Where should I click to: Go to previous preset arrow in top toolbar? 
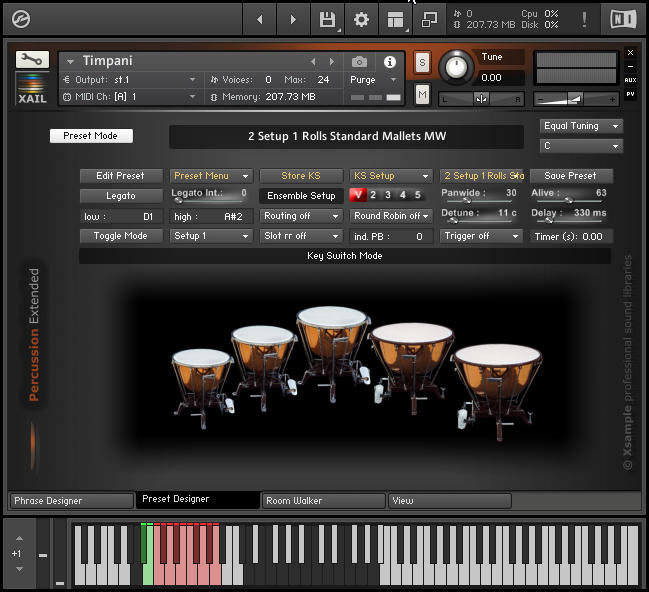[260, 19]
